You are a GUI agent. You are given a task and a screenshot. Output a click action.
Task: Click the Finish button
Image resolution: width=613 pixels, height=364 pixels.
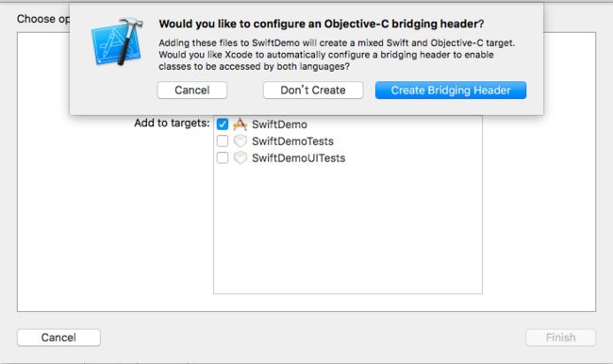(560, 338)
